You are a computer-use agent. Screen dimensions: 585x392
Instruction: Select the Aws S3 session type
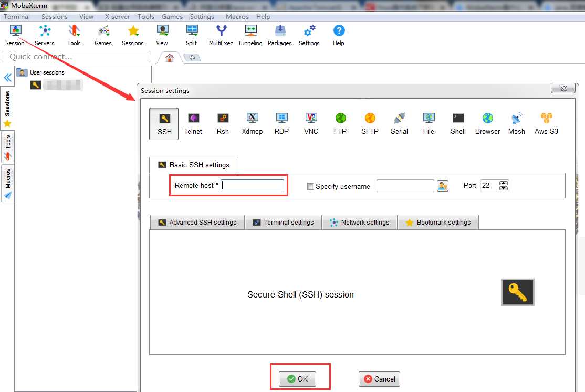tap(546, 124)
